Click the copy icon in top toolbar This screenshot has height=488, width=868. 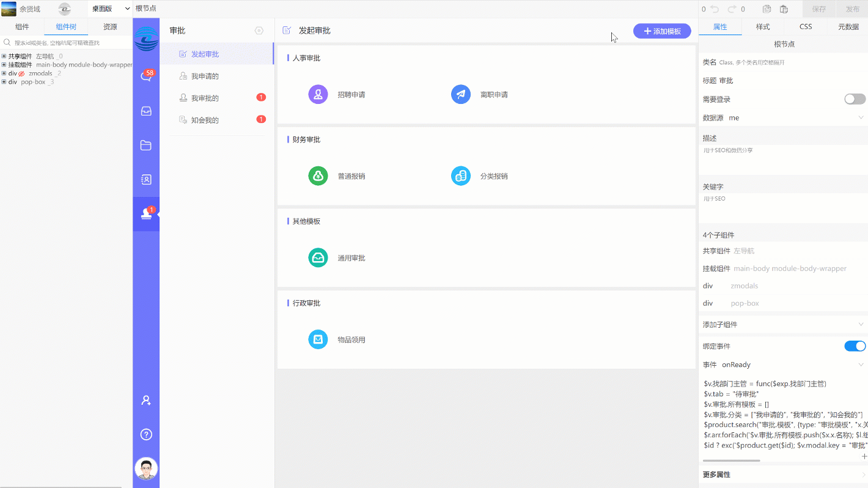coord(767,9)
